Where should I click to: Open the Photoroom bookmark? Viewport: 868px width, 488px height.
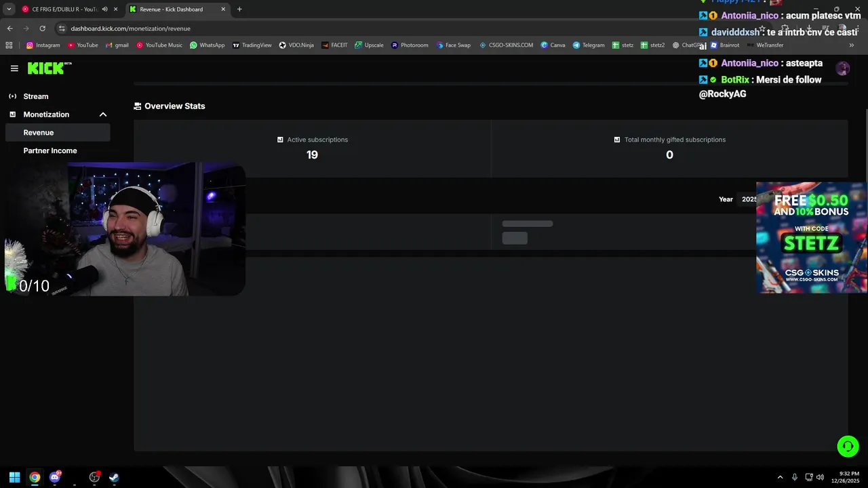[410, 45]
